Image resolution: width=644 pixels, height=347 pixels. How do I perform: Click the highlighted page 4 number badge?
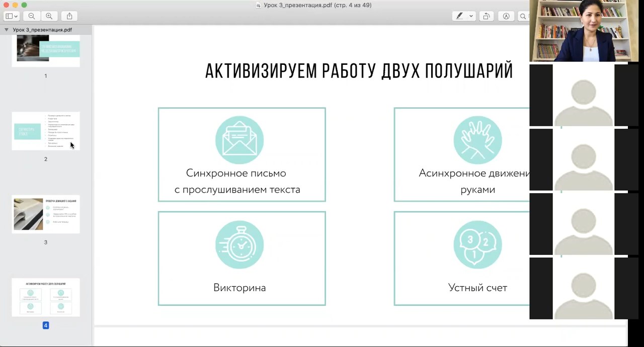coord(46,325)
